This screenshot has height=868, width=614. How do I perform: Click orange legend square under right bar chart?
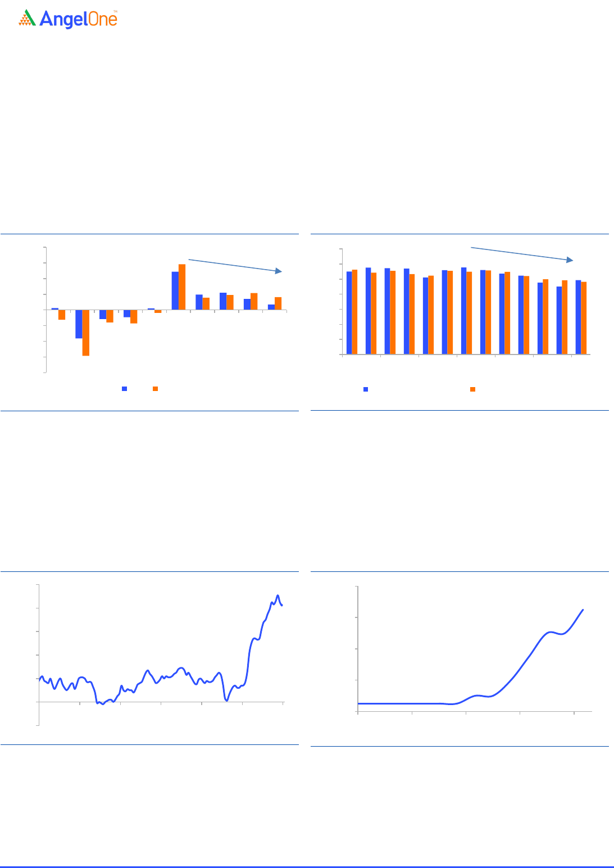coord(472,389)
